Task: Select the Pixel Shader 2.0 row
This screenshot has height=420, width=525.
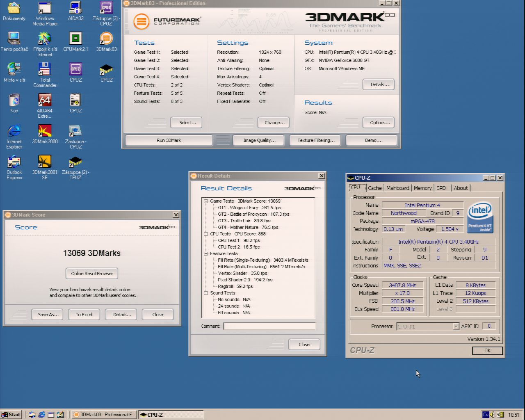Action: pos(245,280)
